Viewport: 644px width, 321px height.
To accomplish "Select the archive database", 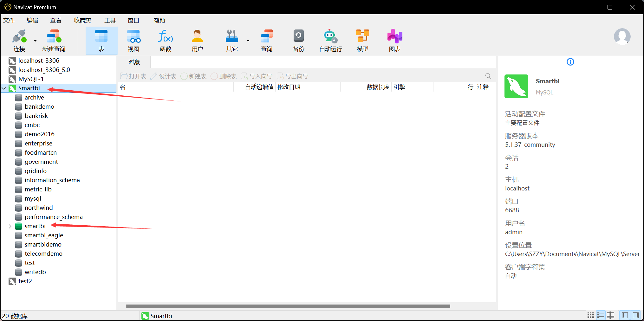I will 34,97.
